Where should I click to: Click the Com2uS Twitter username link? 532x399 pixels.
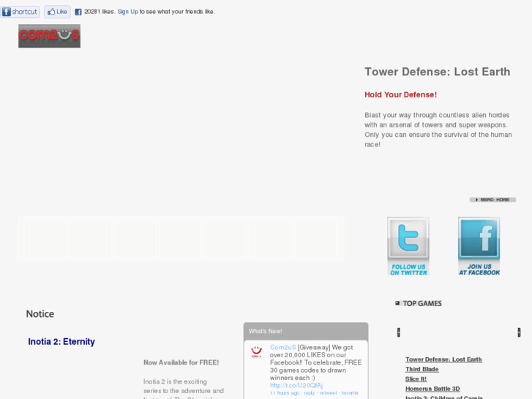(283, 347)
